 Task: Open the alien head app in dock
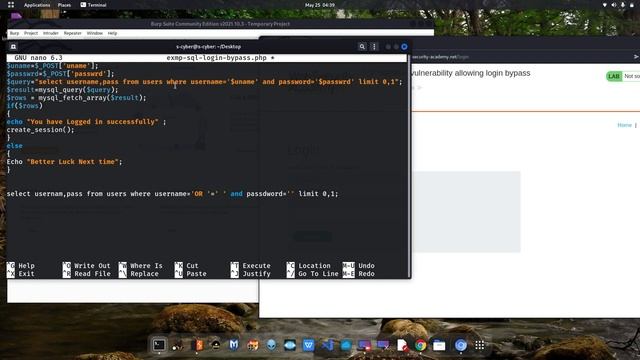[x=271, y=345]
